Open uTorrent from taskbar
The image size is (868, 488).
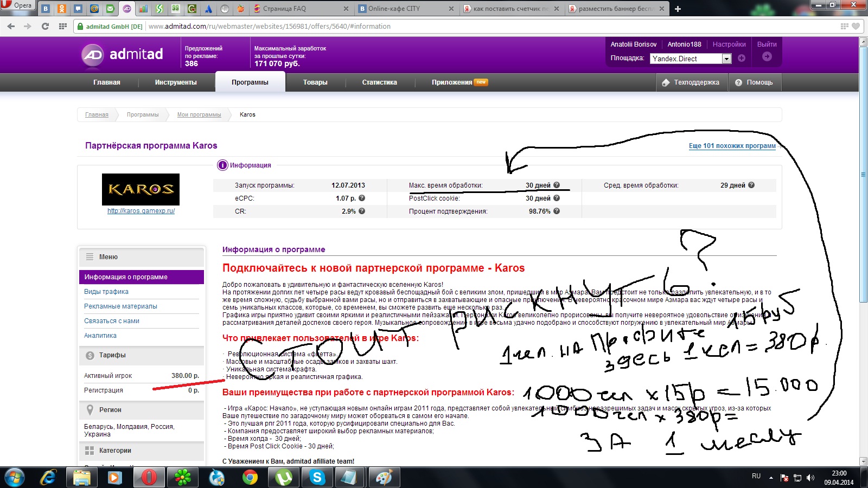pyautogui.click(x=284, y=478)
